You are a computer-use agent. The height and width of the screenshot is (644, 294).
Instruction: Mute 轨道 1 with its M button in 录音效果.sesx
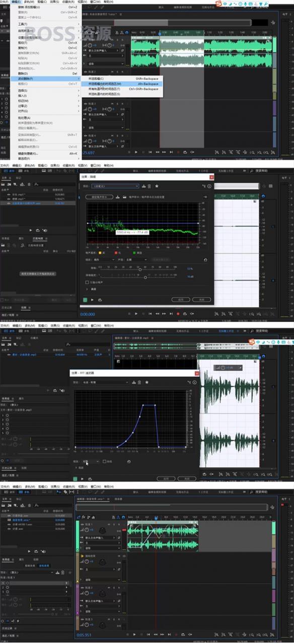pos(109,524)
